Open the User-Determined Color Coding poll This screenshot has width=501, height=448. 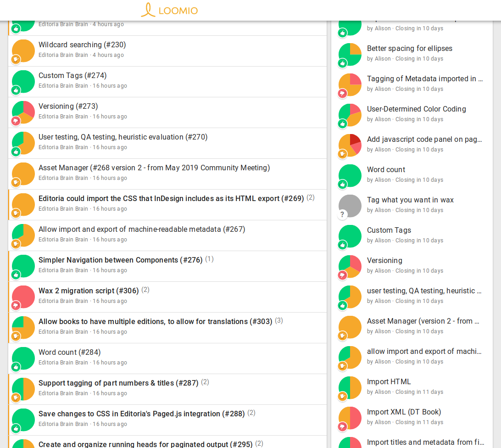[416, 109]
